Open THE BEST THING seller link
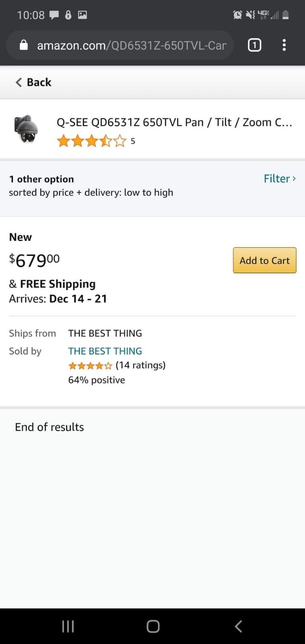The image size is (305, 644). coord(105,351)
